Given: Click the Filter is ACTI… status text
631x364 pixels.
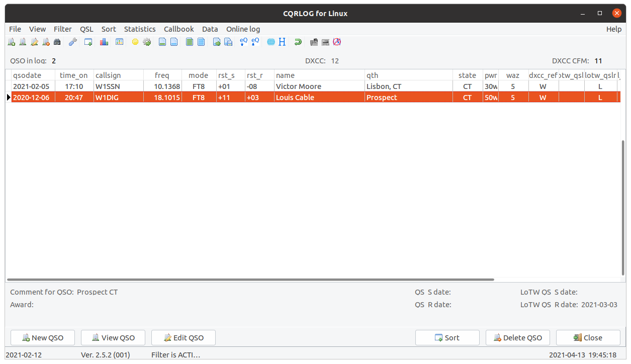Looking at the screenshot, I should (x=176, y=355).
